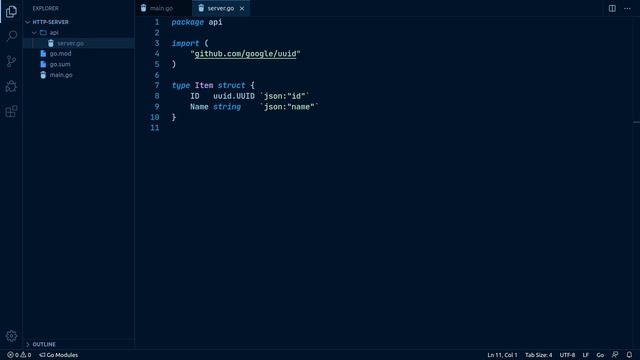Follow the github.com/google/uuid import link
Image resolution: width=640 pixels, height=360 pixels.
[245, 54]
